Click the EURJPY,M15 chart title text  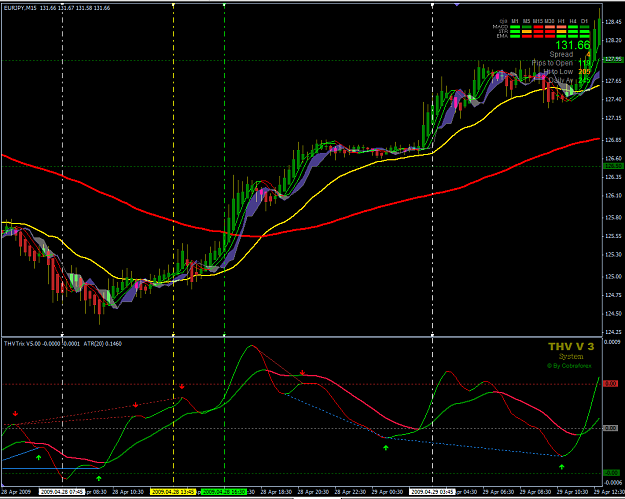tap(20, 8)
